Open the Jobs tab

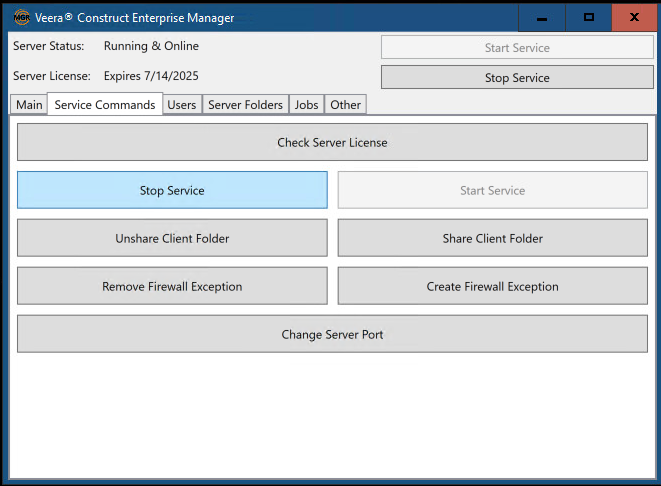tap(306, 105)
